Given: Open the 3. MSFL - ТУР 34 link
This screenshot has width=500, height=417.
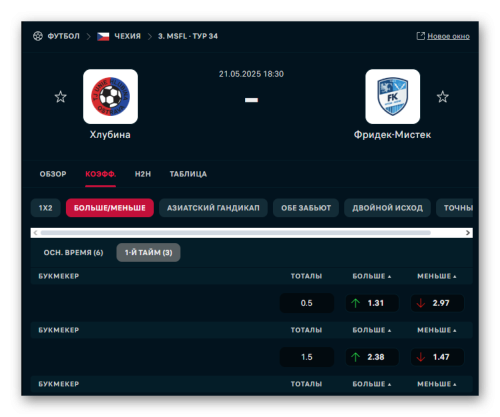Looking at the screenshot, I should click(x=188, y=36).
